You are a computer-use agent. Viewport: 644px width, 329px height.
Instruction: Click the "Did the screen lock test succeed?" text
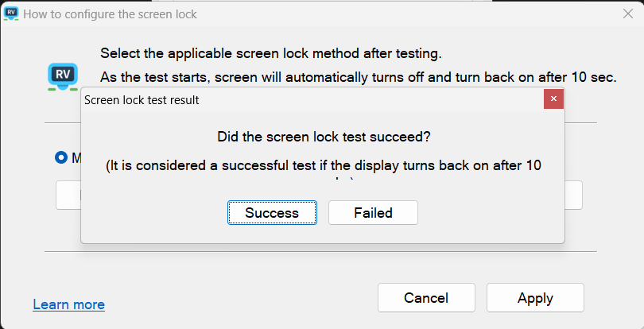324,137
